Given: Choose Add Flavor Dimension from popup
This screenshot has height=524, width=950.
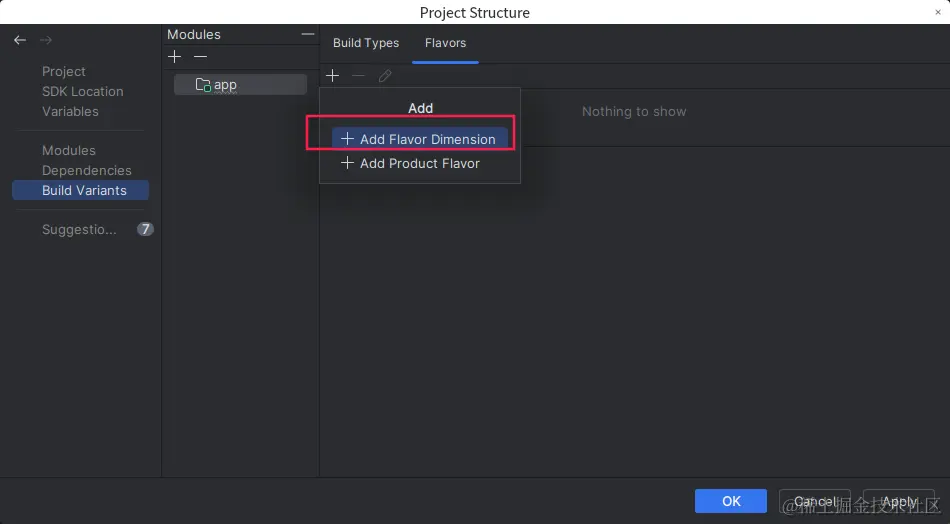Looking at the screenshot, I should coord(420,139).
